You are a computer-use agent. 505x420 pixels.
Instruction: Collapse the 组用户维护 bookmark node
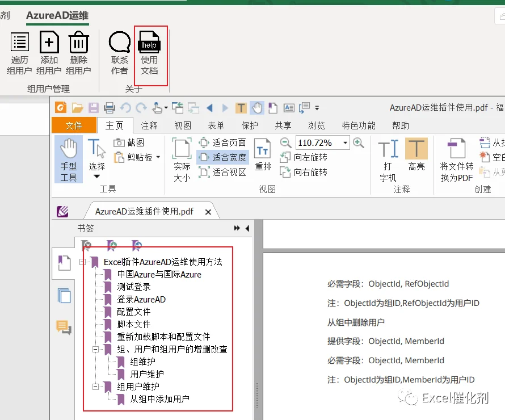coord(96,387)
